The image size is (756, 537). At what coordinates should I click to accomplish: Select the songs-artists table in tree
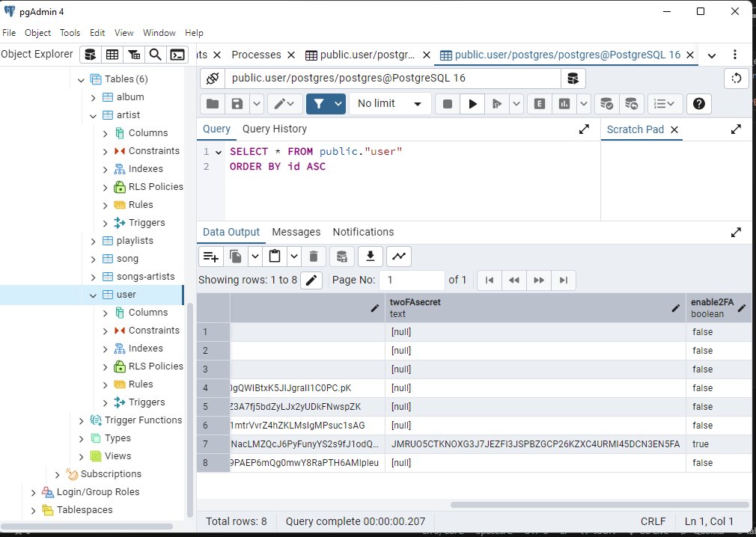(x=146, y=277)
